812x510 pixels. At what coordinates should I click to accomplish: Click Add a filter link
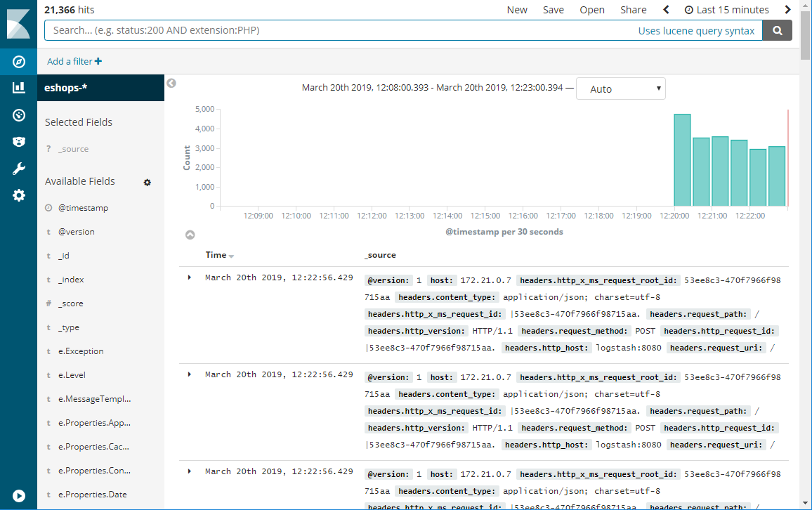point(74,62)
